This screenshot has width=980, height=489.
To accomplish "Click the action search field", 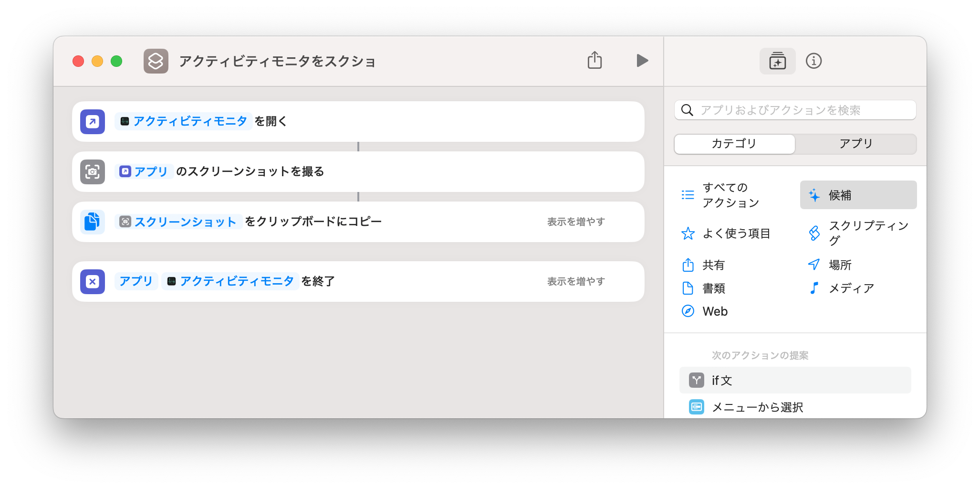I will pyautogui.click(x=795, y=110).
